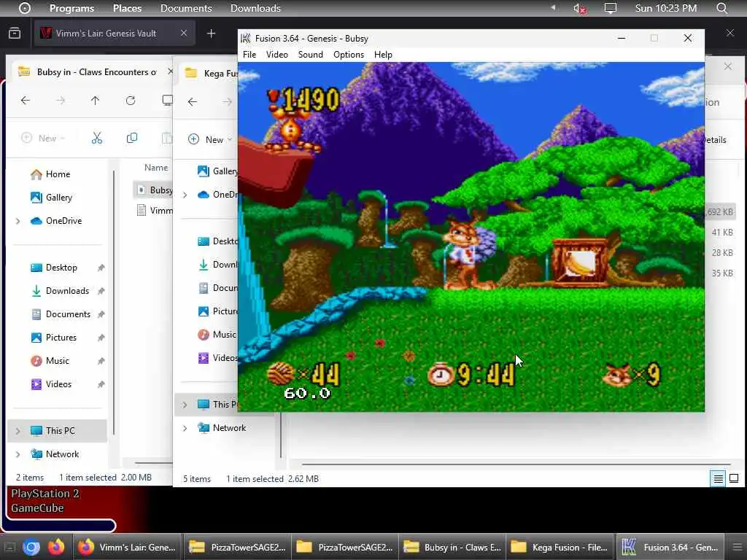Click the clock showing Sun 10:23 PM
The image size is (747, 560).
click(666, 8)
